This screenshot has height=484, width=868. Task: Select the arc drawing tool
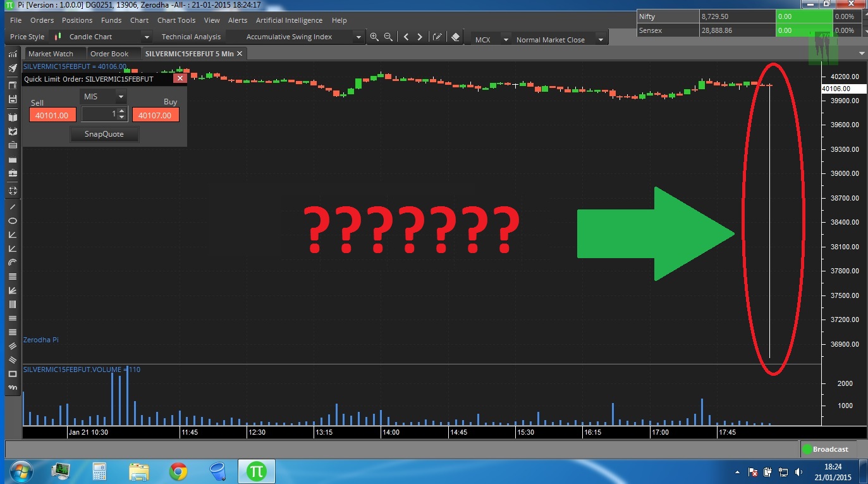[13, 263]
